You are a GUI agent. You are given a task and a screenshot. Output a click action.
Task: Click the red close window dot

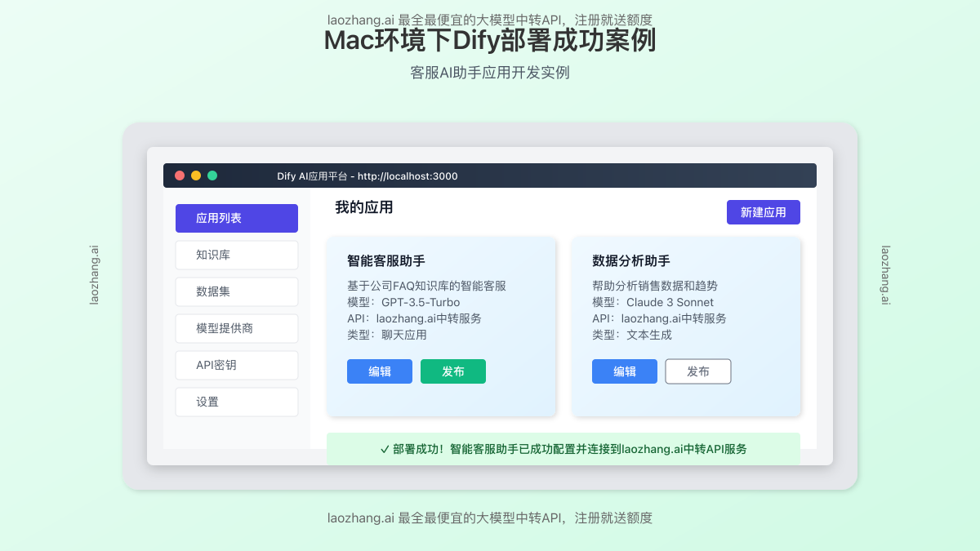[x=180, y=176]
